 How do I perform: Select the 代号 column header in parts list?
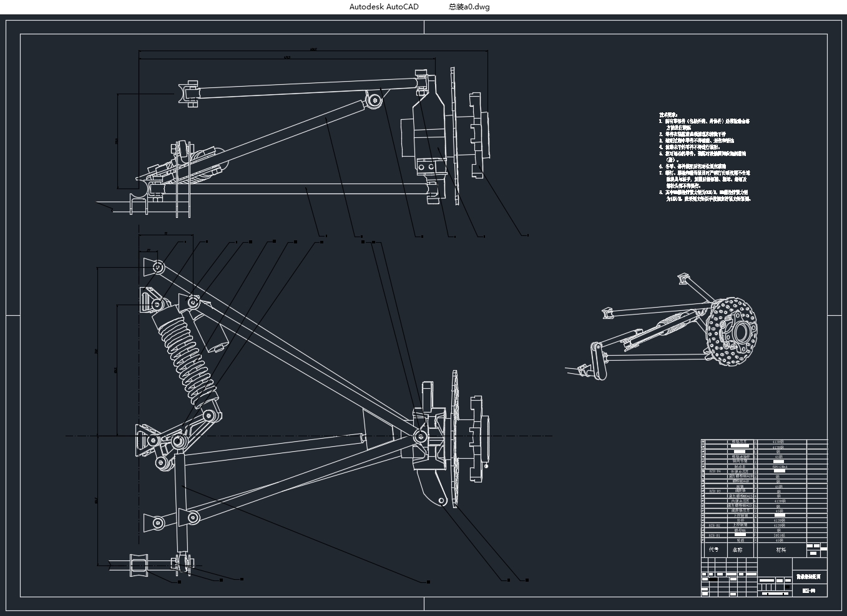[714, 550]
